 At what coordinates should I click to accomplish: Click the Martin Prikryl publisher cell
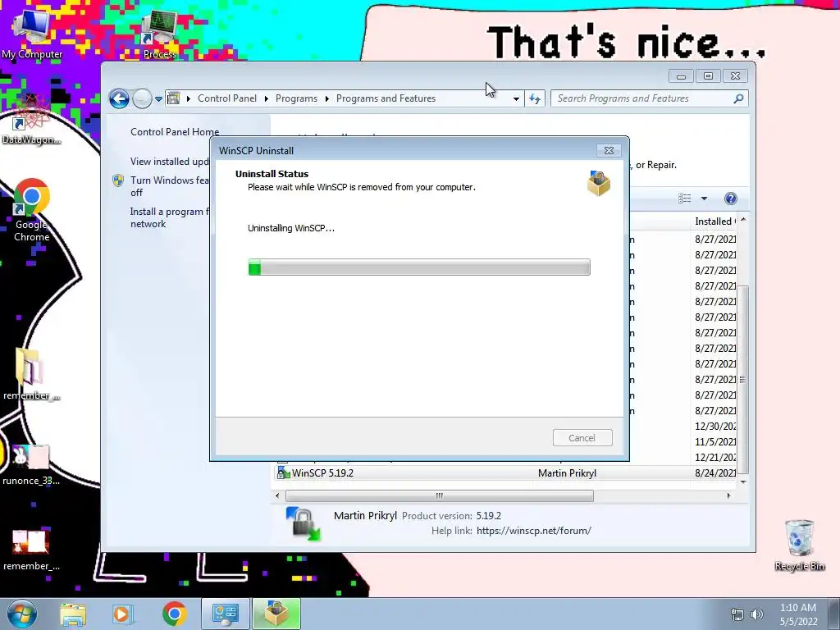click(567, 473)
